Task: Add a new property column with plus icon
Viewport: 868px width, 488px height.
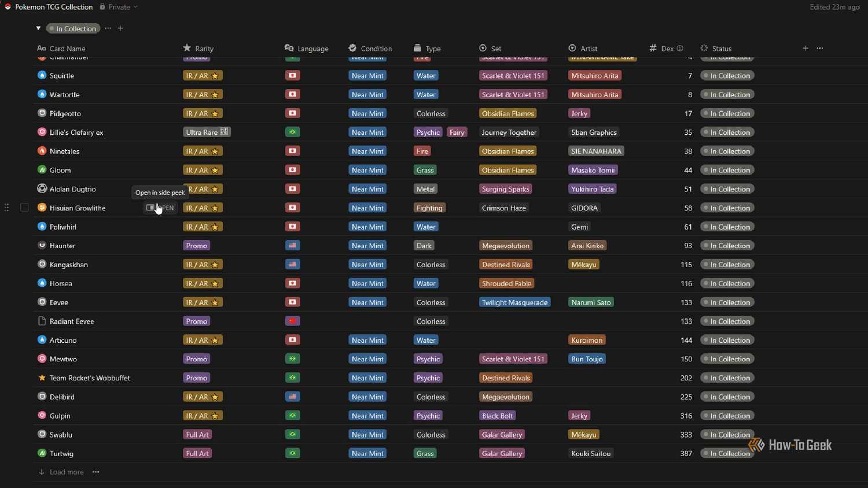Action: [x=806, y=49]
